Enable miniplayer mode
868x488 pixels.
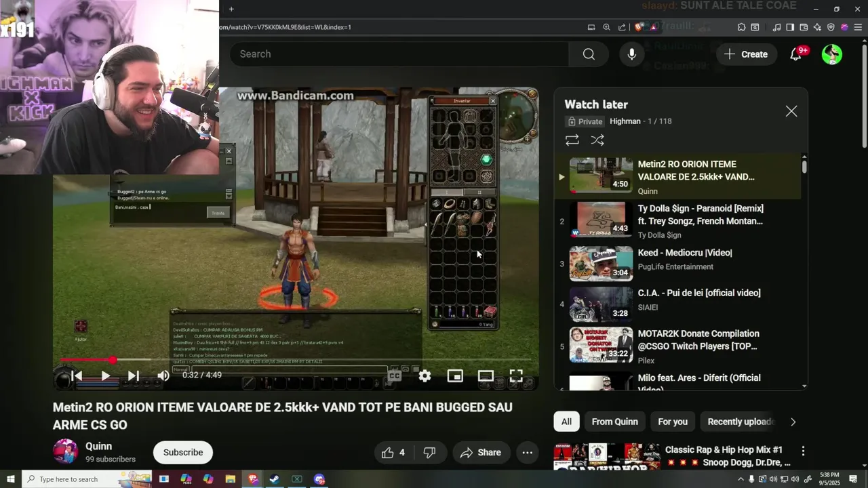tap(455, 375)
